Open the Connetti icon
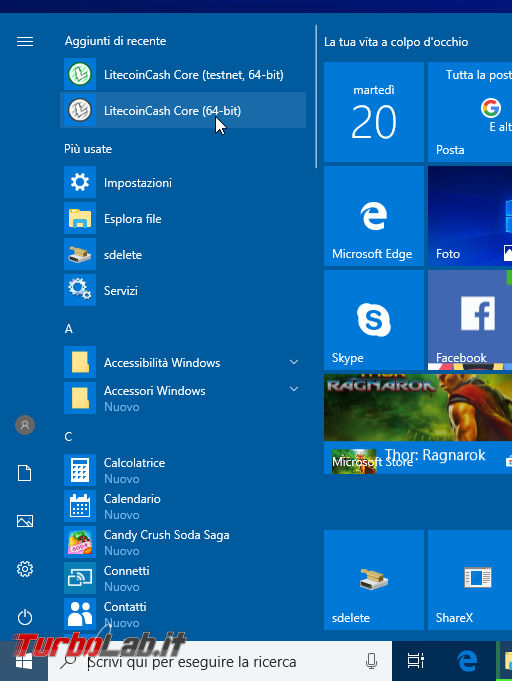Screen dimensions: 512x681 click(x=80, y=578)
